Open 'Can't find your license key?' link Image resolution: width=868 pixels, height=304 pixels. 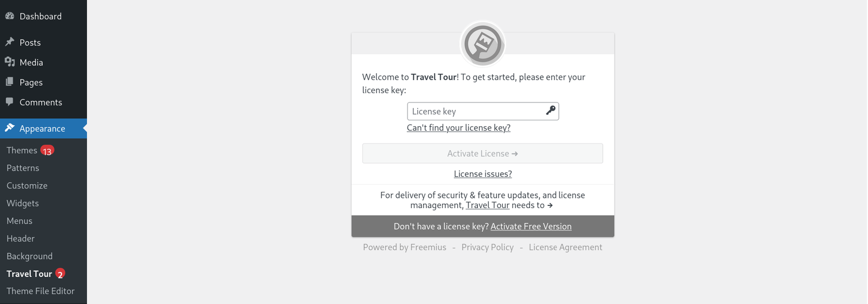click(459, 128)
